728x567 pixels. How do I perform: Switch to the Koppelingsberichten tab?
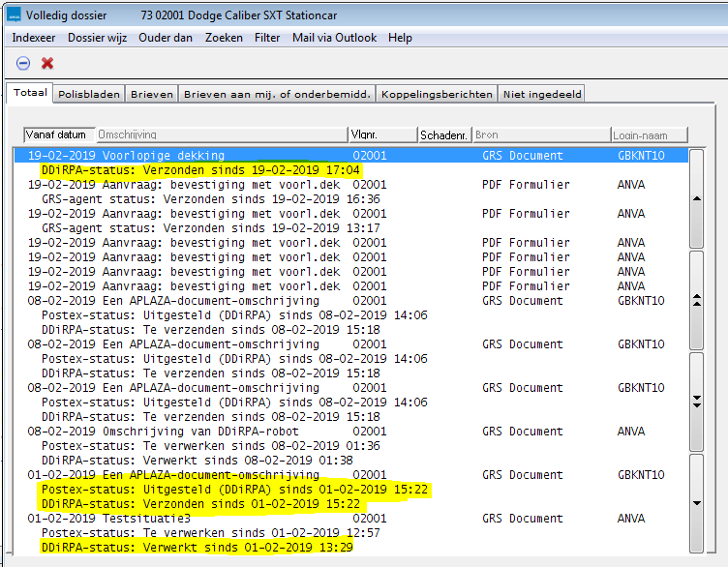[437, 94]
